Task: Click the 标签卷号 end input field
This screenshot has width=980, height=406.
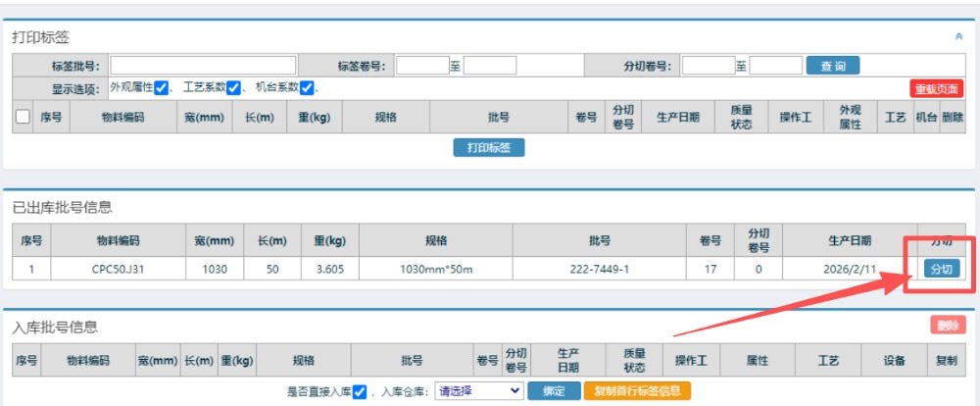Action: coord(489,66)
